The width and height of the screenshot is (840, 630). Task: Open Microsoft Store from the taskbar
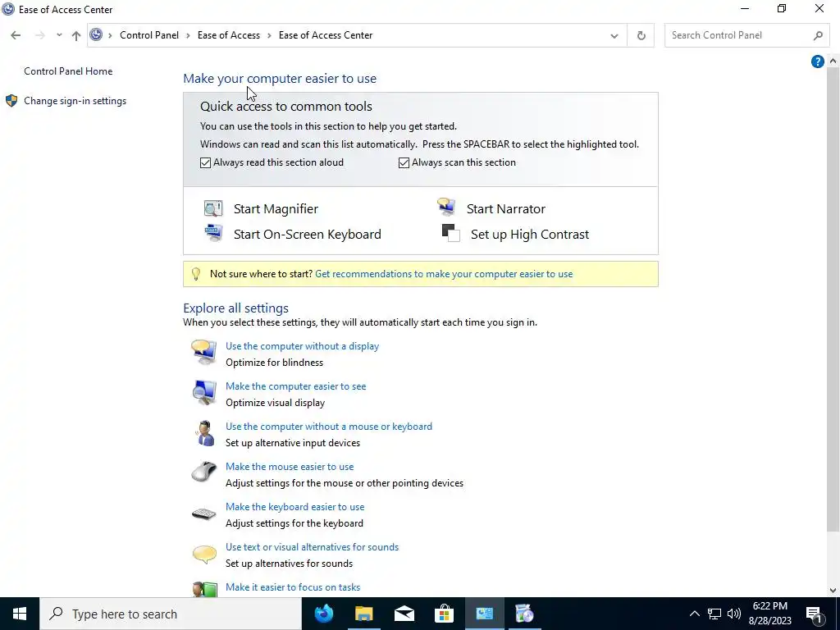(x=444, y=614)
